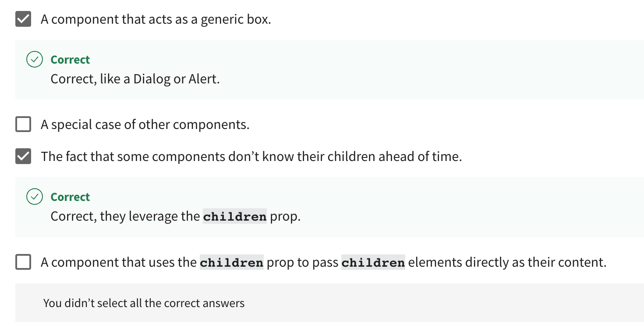Click 'You didn't select all the correct answers'
644x329 pixels.
pos(144,303)
